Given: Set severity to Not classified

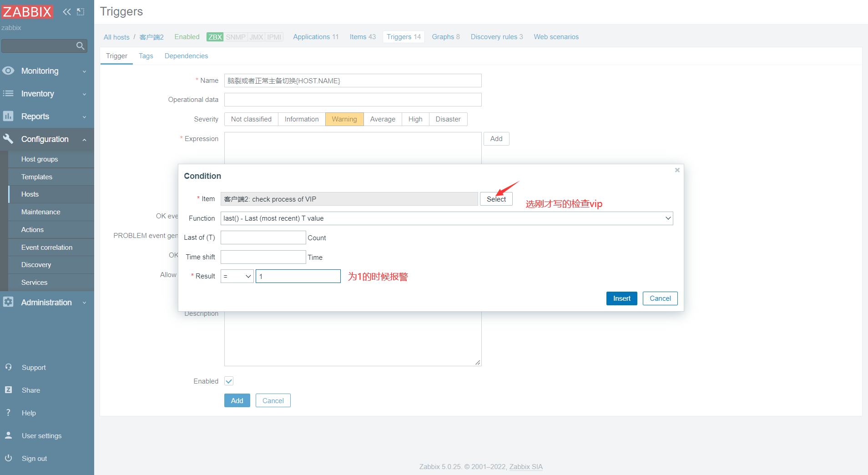Looking at the screenshot, I should [251, 119].
